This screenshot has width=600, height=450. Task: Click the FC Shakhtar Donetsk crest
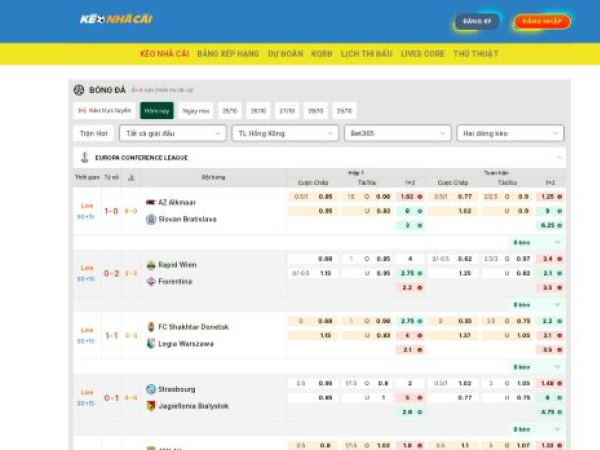(151, 327)
